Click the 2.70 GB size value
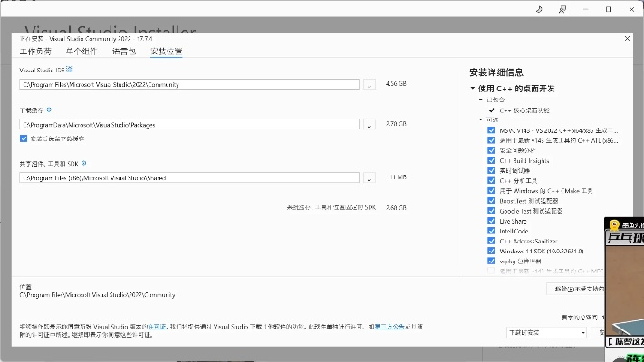The image size is (644, 362). point(396,124)
